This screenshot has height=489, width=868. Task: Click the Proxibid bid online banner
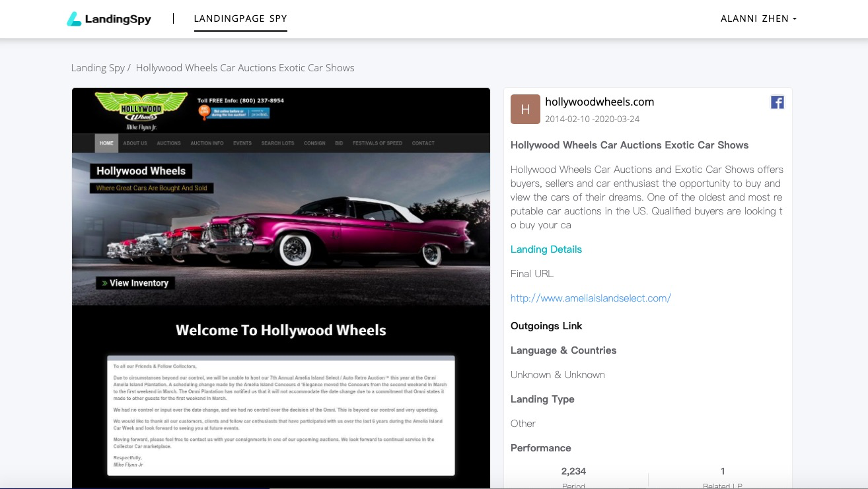click(234, 113)
